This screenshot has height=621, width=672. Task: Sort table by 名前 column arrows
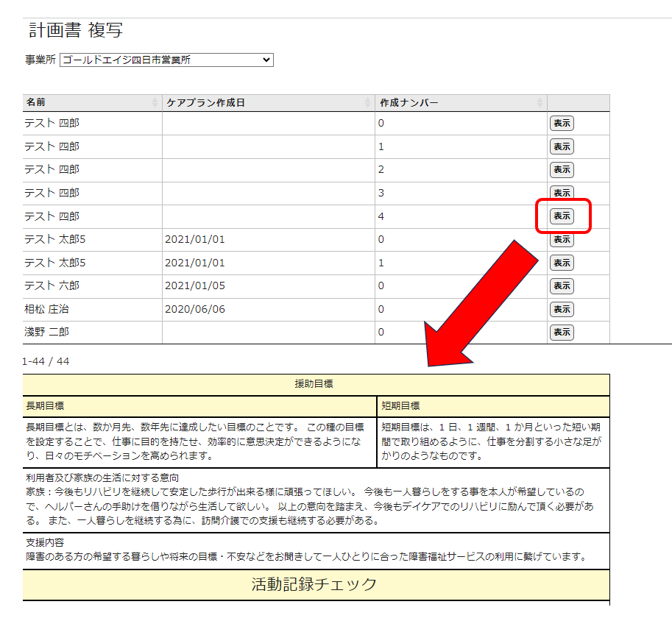[155, 102]
